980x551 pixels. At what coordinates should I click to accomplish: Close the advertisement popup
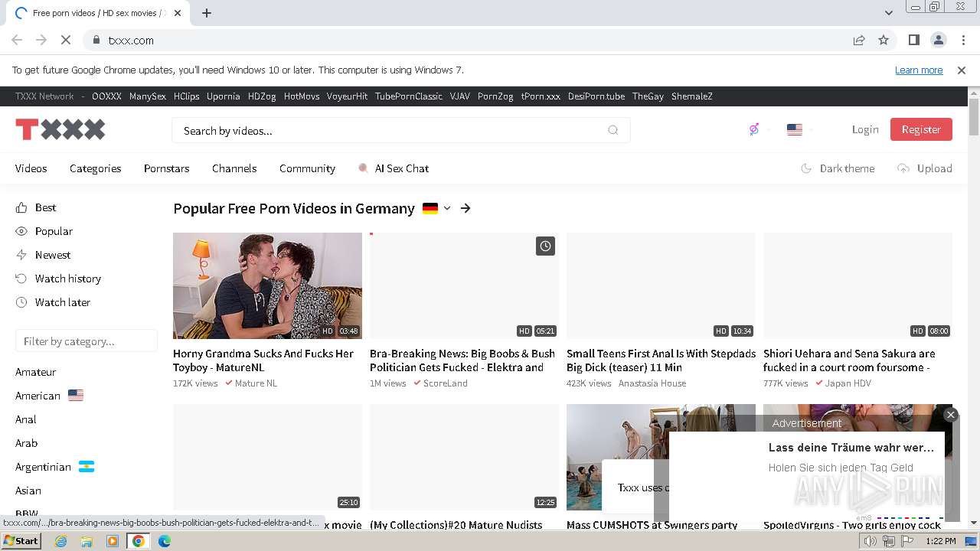pyautogui.click(x=951, y=414)
